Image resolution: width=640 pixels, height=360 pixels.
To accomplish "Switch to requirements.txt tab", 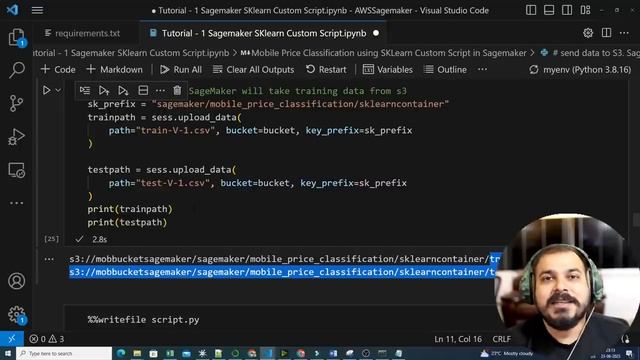I will click(82, 33).
